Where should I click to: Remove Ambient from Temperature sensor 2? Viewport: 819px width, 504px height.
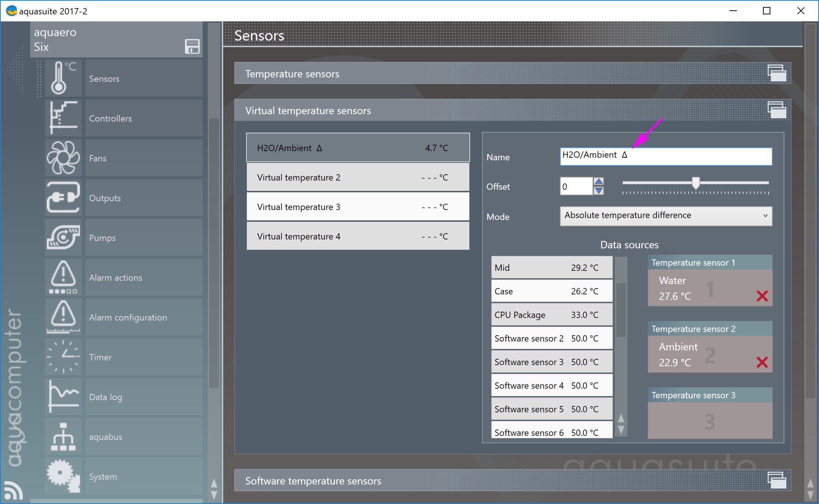pos(762,362)
